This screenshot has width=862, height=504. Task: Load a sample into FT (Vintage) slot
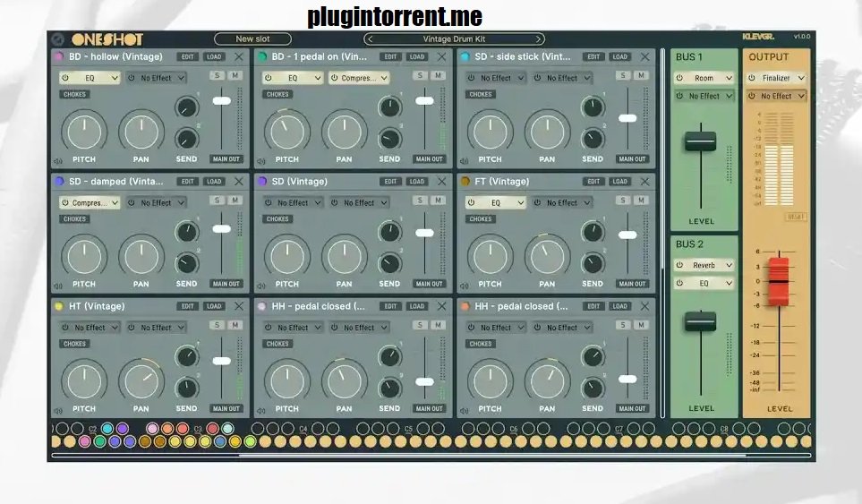pyautogui.click(x=620, y=182)
